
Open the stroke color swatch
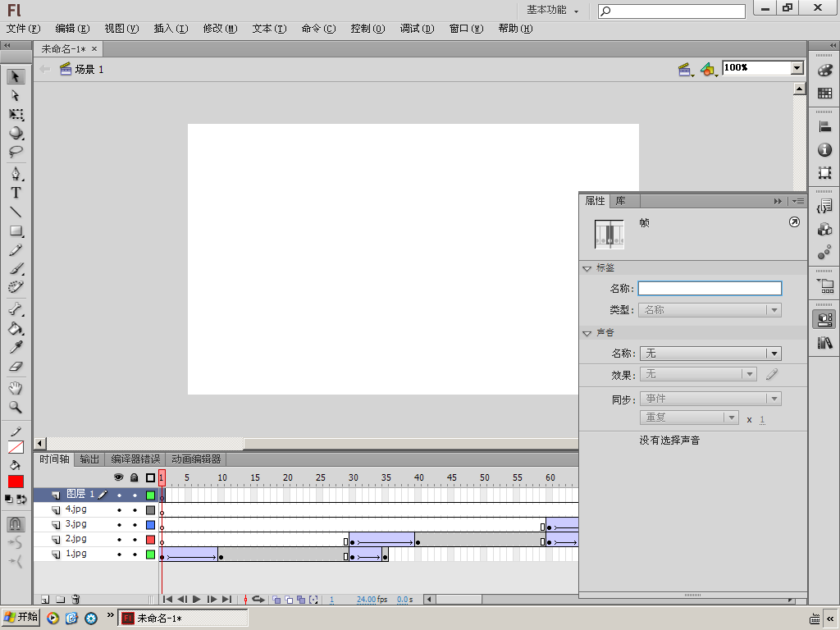point(16,447)
